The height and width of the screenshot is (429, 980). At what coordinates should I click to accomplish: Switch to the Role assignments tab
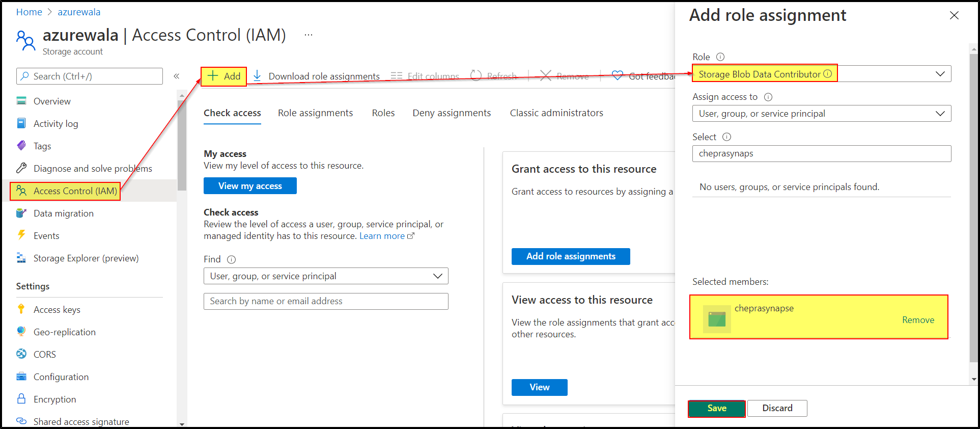[x=315, y=113]
